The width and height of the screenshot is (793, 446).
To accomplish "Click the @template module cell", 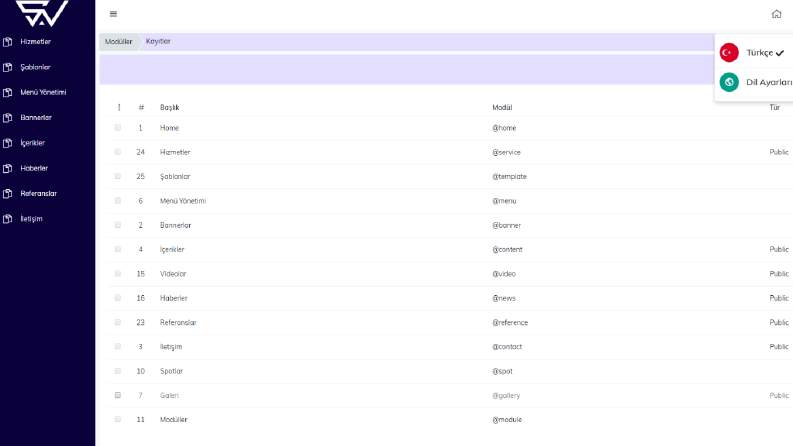I will click(x=509, y=176).
